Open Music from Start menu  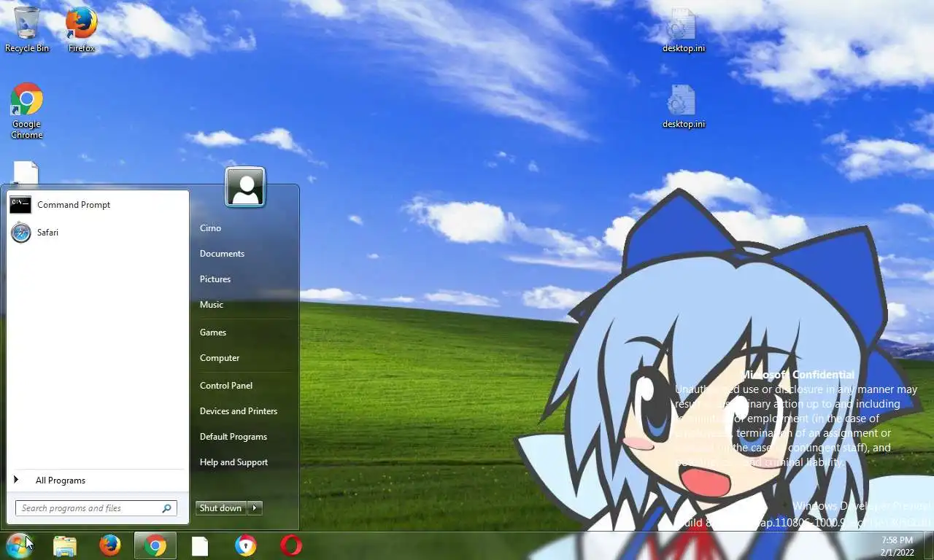tap(244, 305)
